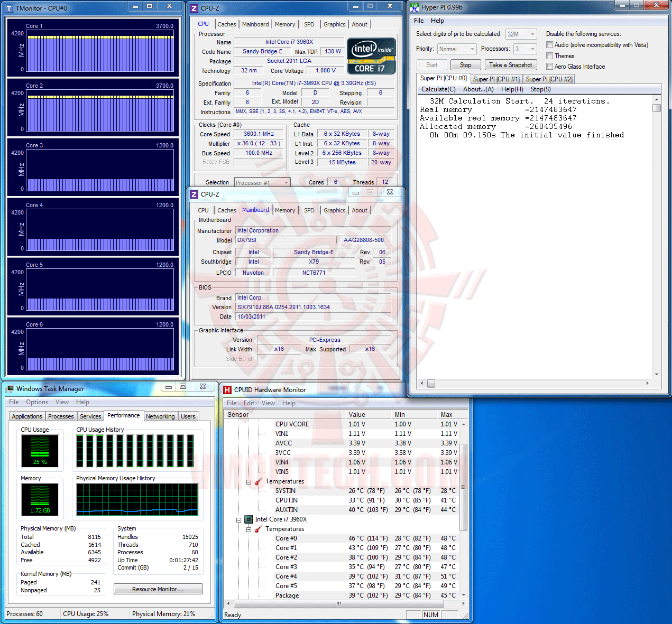Viewport: 672px width, 624px height.
Task: Click the CPU Usage gauge in Task Manager
Action: pyautogui.click(x=40, y=451)
